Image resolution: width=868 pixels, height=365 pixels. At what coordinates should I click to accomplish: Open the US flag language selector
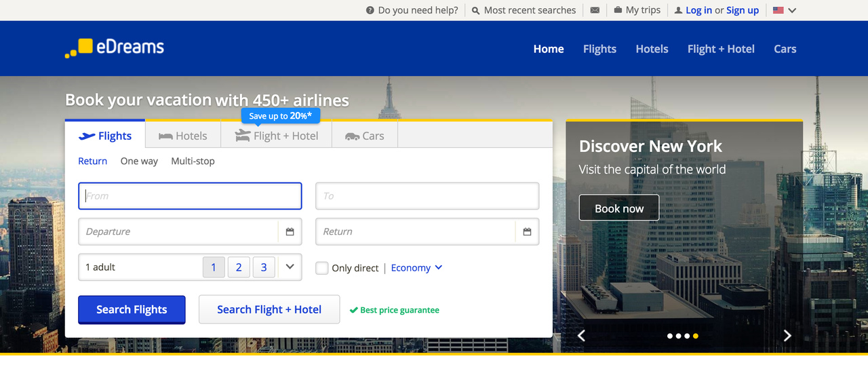pyautogui.click(x=785, y=10)
